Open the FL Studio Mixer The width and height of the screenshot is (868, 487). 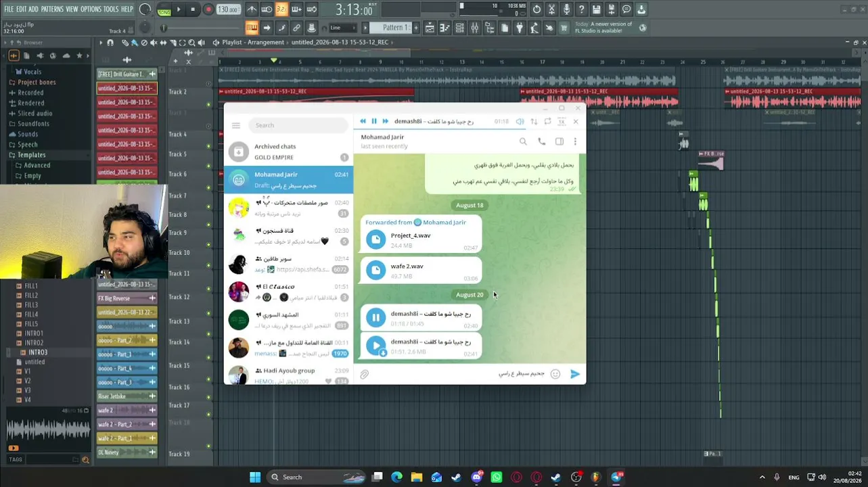pos(474,28)
